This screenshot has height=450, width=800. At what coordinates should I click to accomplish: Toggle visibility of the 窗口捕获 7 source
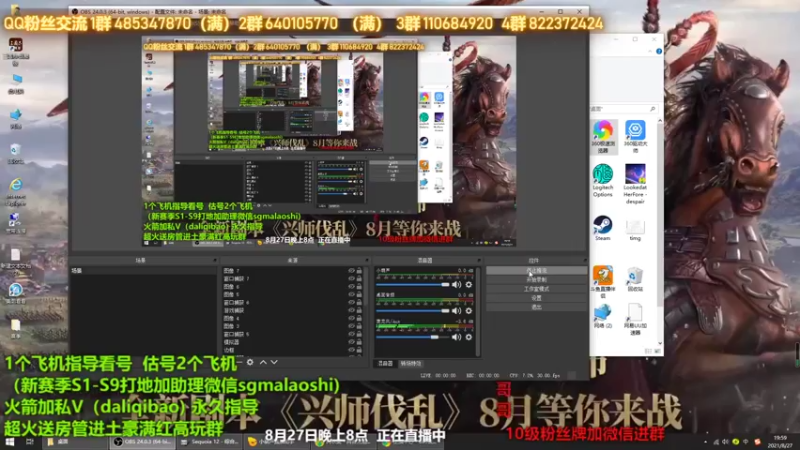click(351, 279)
